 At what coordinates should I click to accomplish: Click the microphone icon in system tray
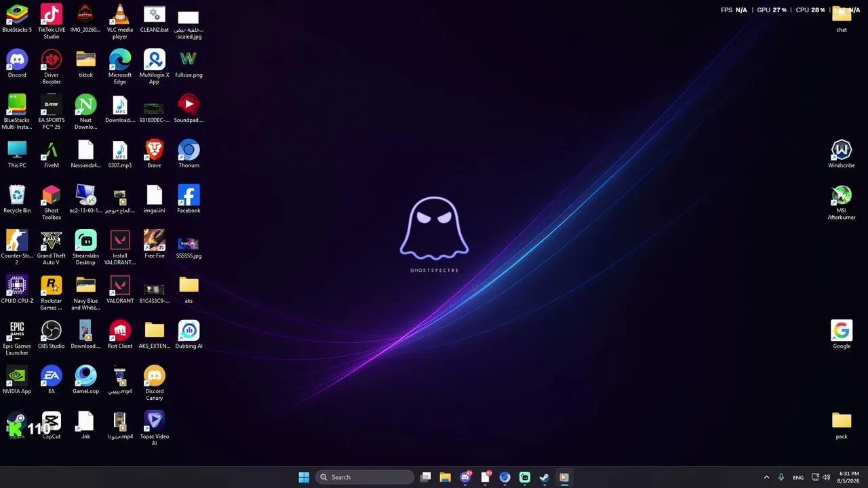click(781, 477)
